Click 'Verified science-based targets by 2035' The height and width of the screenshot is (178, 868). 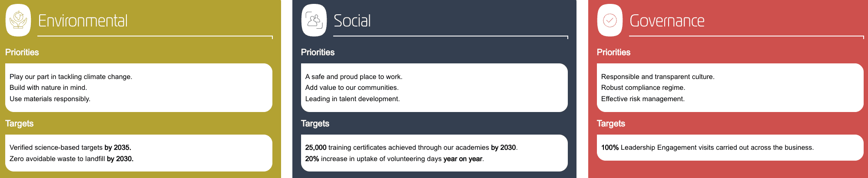pos(70,147)
